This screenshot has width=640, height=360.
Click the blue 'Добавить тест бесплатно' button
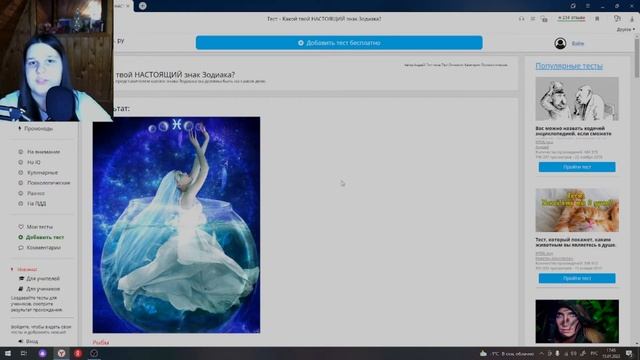click(339, 43)
